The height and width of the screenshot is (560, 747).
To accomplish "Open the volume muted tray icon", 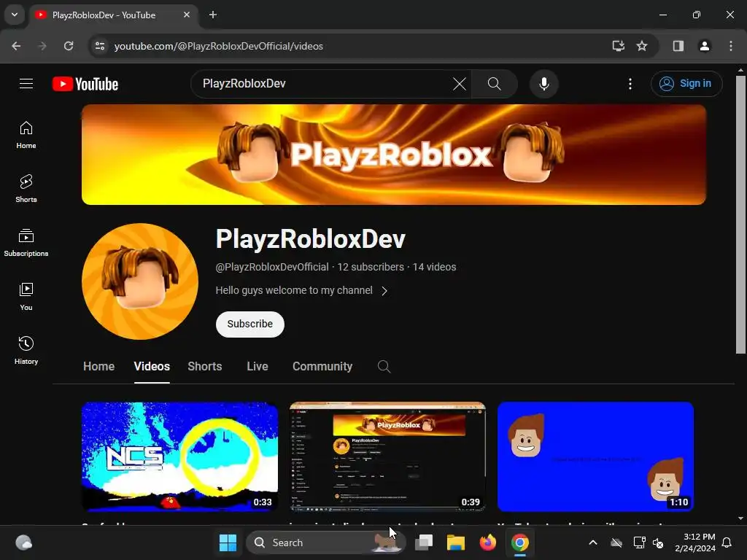I will point(659,542).
